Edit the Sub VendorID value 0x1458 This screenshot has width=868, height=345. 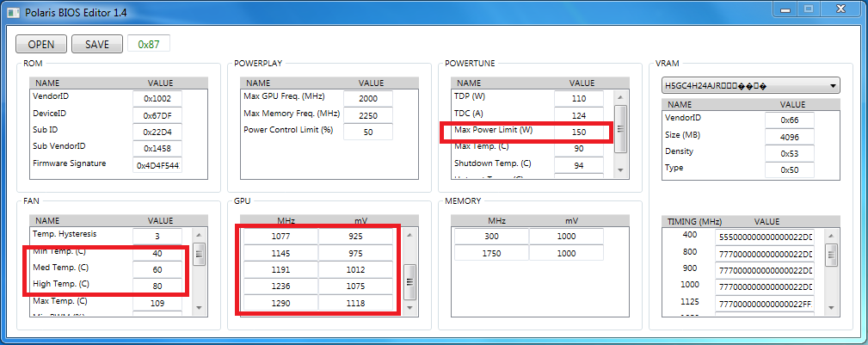(157, 149)
